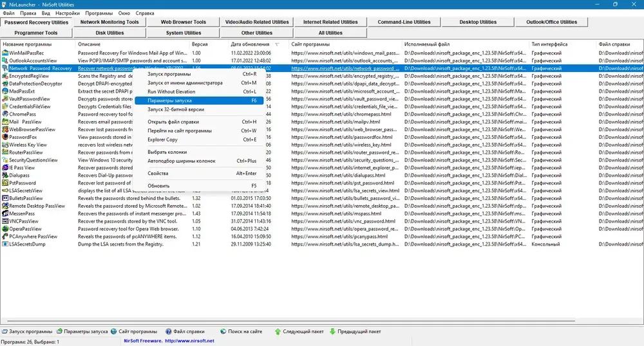
Task: Switch to the Video/Audio Related Utilities tab
Action: [257, 22]
